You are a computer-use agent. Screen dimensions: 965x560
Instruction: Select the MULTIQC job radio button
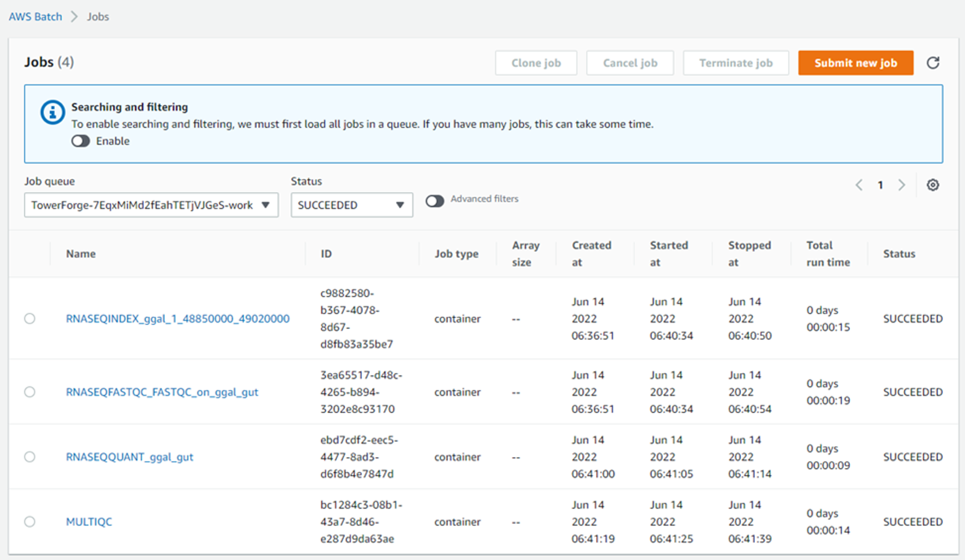pos(30,522)
